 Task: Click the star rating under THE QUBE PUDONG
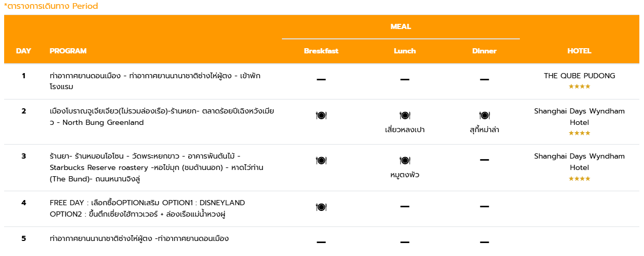[579, 87]
